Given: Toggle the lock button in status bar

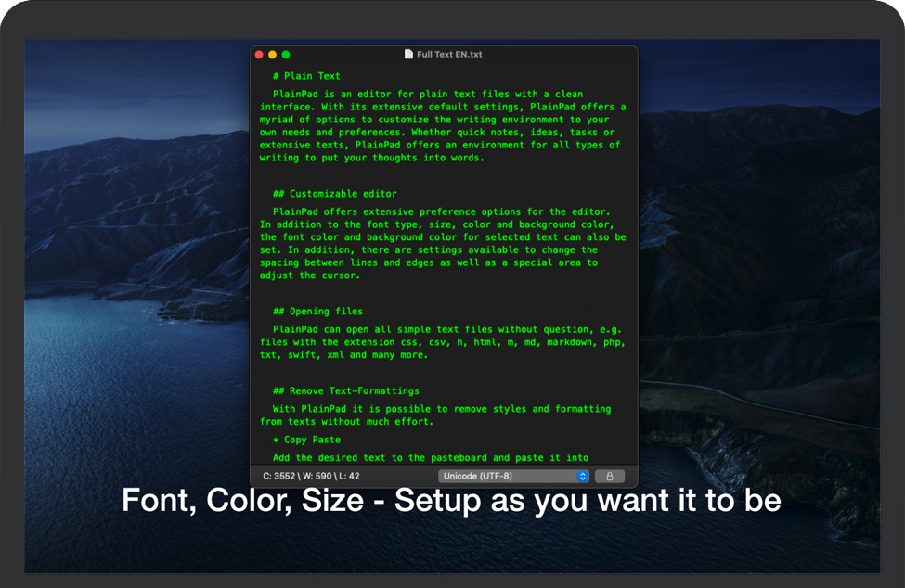Looking at the screenshot, I should pos(609,476).
